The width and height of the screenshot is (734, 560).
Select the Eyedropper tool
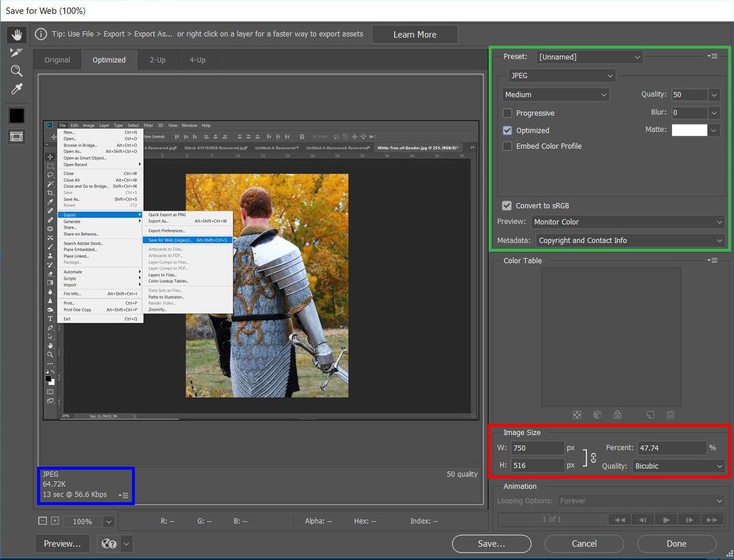click(17, 89)
